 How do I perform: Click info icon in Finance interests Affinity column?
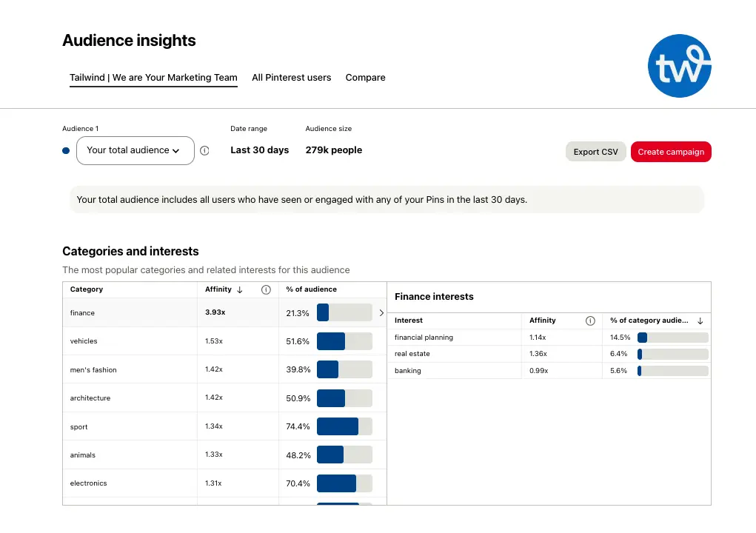pos(590,321)
